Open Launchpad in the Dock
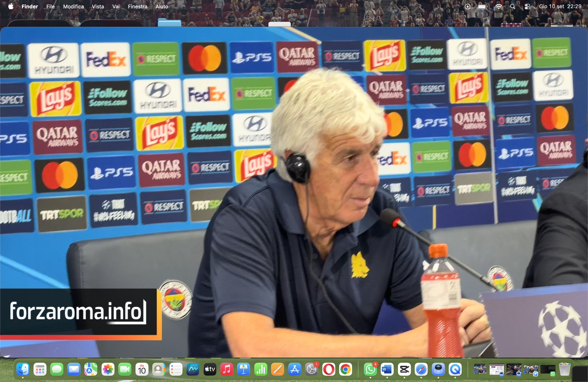The width and height of the screenshot is (588, 382). click(40, 369)
